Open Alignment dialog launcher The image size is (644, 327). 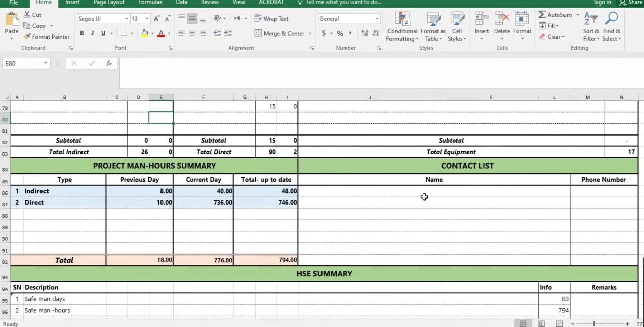312,48
